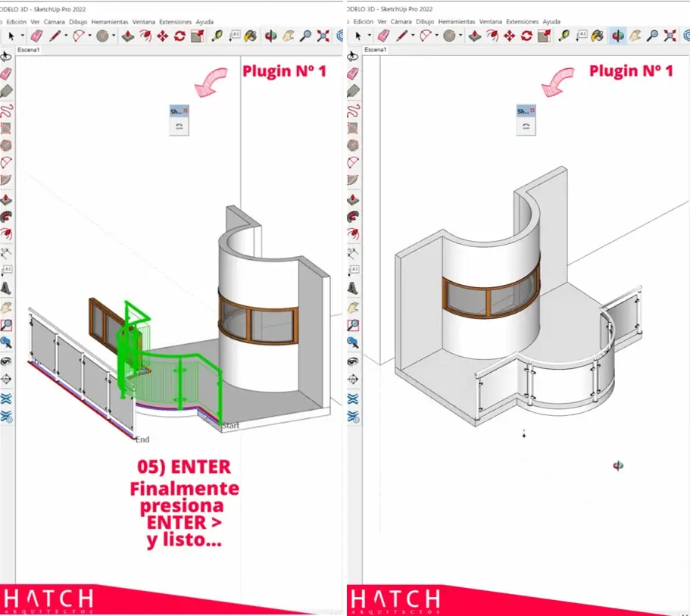Choose the Freehand tool in left window's side toolbar
This screenshot has height=616, width=690.
click(7, 110)
